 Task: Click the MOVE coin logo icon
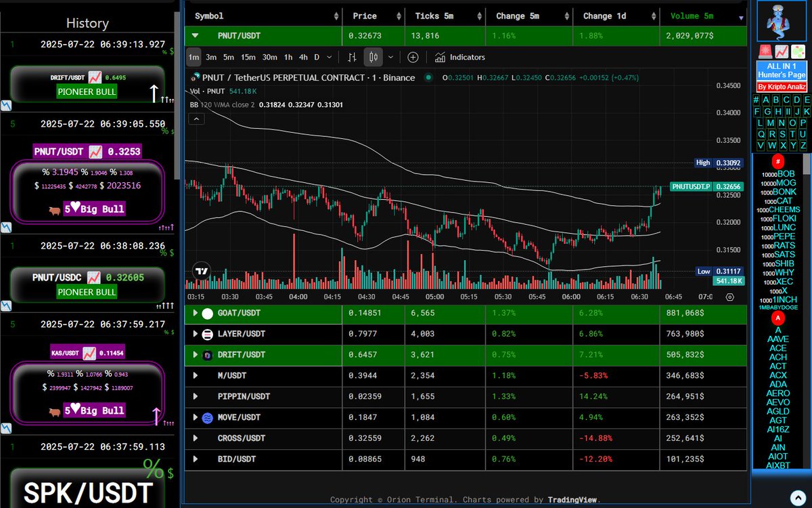(207, 417)
